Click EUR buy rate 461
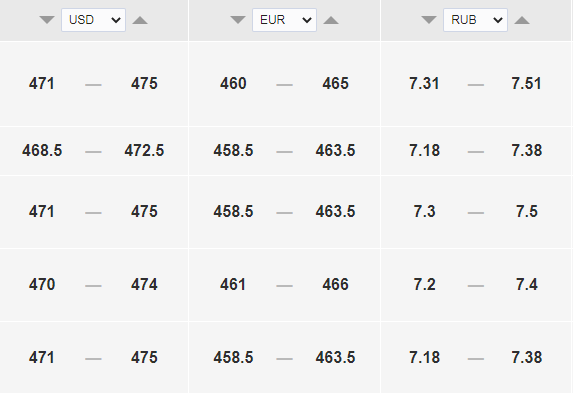The image size is (573, 393). point(233,285)
